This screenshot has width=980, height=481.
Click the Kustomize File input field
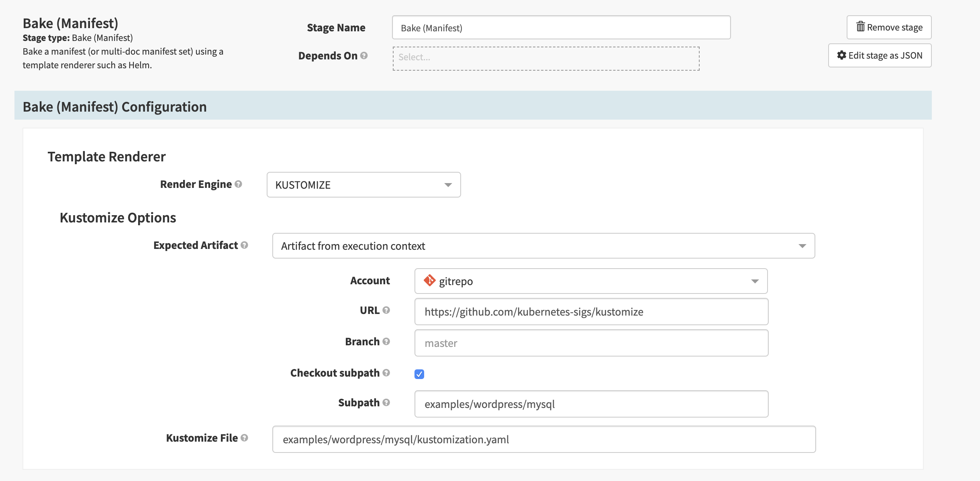[x=544, y=440]
